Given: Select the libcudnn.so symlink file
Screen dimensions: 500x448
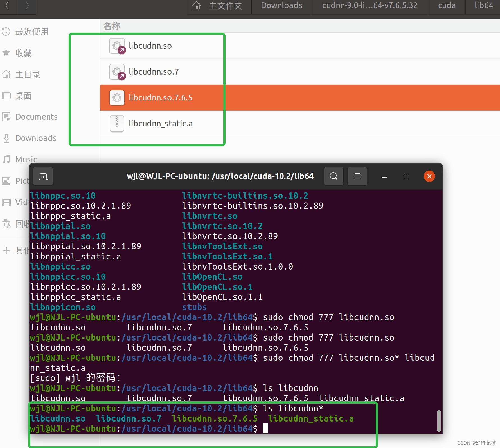Looking at the screenshot, I should [300, 46].
